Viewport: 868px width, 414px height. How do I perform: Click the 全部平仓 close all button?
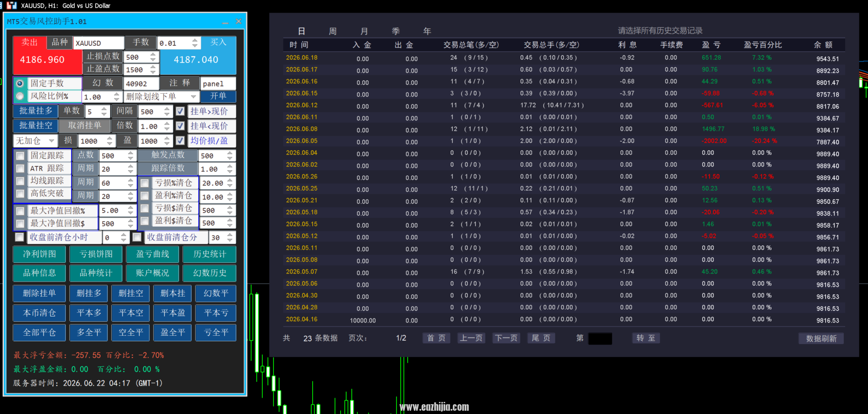point(40,333)
